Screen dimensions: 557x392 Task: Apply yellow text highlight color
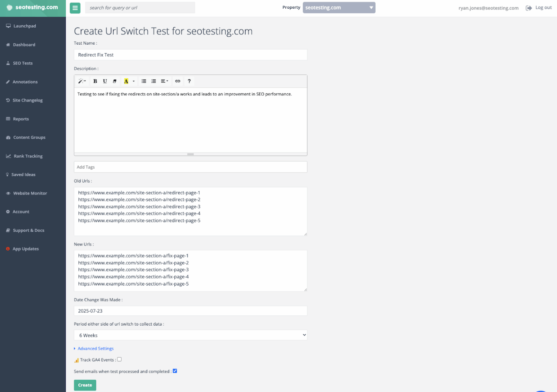[x=126, y=81]
